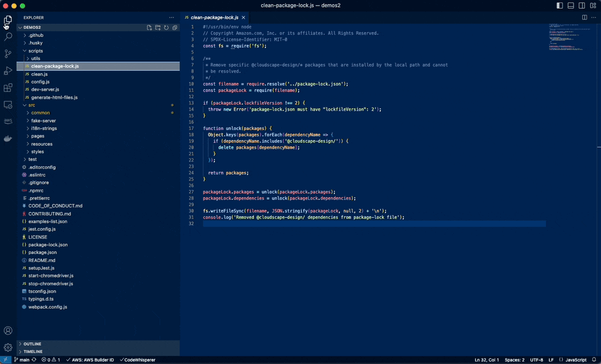Screen dimensions: 601x364
Task: Open the Run and Debug view
Action: (8, 71)
